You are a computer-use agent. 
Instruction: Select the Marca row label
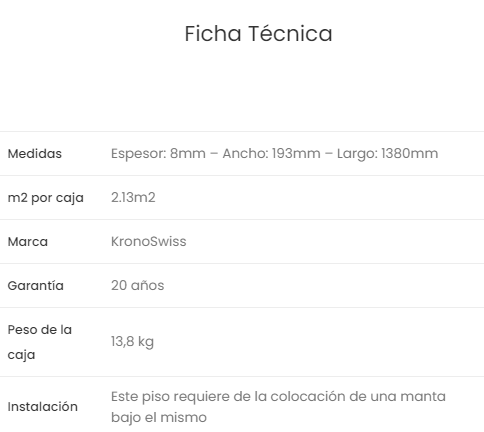pyautogui.click(x=28, y=242)
